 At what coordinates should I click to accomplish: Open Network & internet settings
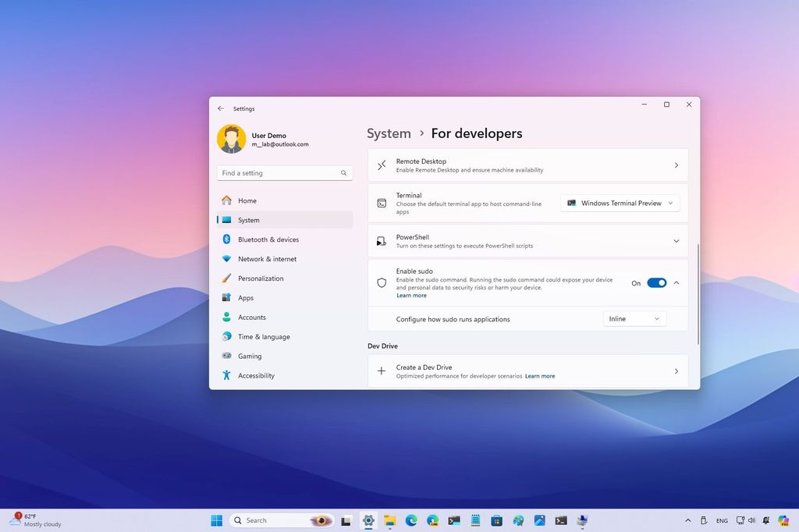tap(268, 259)
